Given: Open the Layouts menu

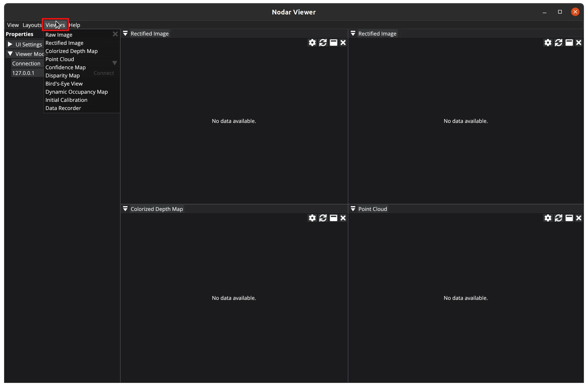Looking at the screenshot, I should (32, 25).
